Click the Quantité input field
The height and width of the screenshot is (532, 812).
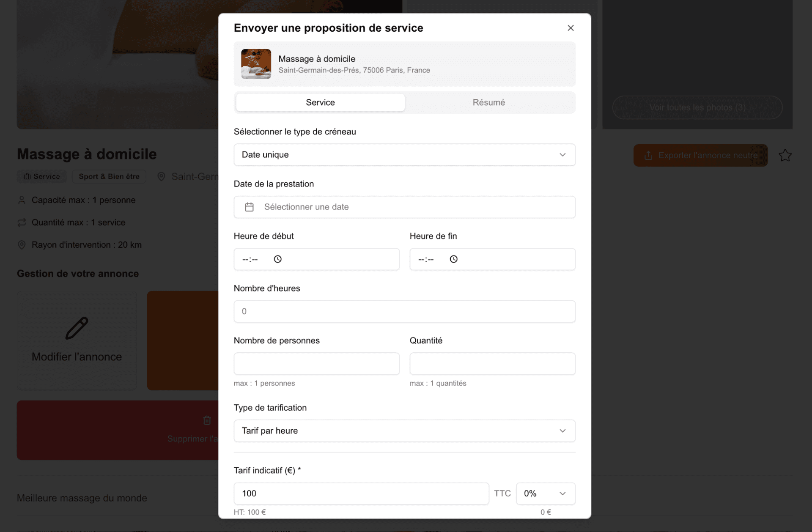click(x=492, y=363)
